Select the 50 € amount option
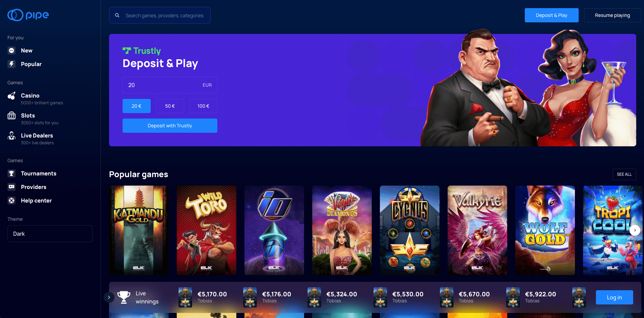This screenshot has width=644, height=318. [x=170, y=106]
